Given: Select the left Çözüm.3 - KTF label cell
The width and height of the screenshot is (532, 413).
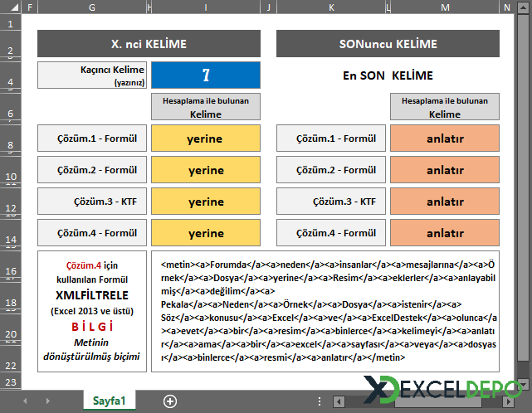Looking at the screenshot, I should pyautogui.click(x=91, y=202).
